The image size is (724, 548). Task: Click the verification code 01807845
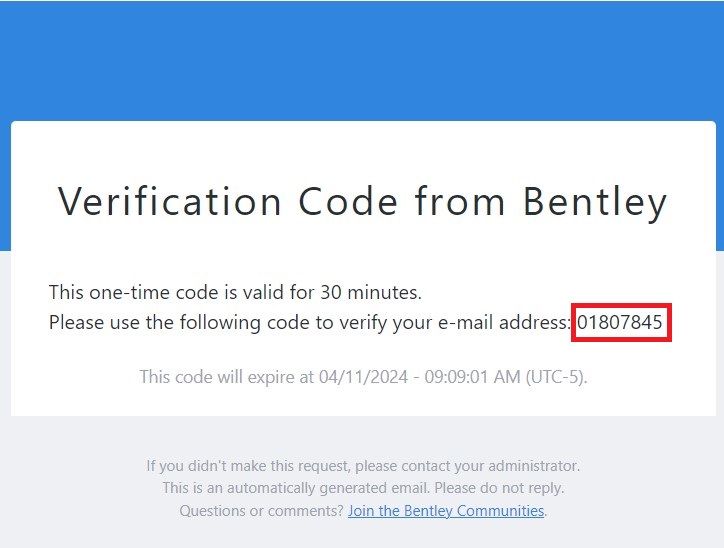tap(620, 323)
